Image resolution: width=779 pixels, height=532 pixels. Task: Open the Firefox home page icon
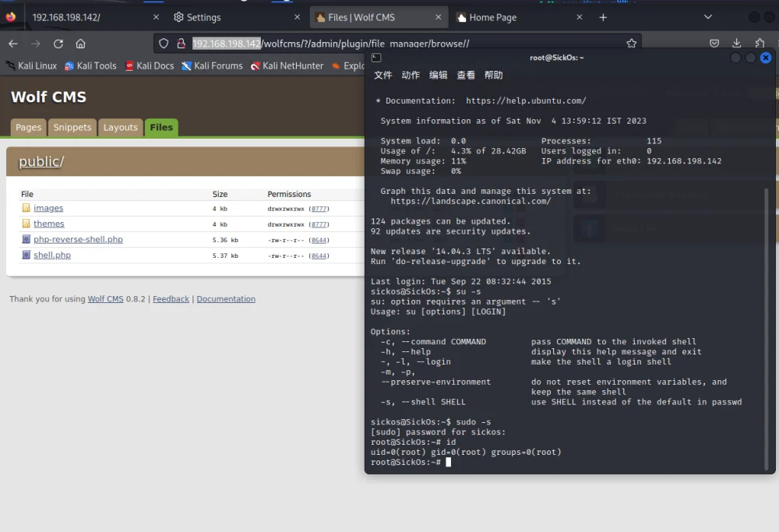coord(80,44)
